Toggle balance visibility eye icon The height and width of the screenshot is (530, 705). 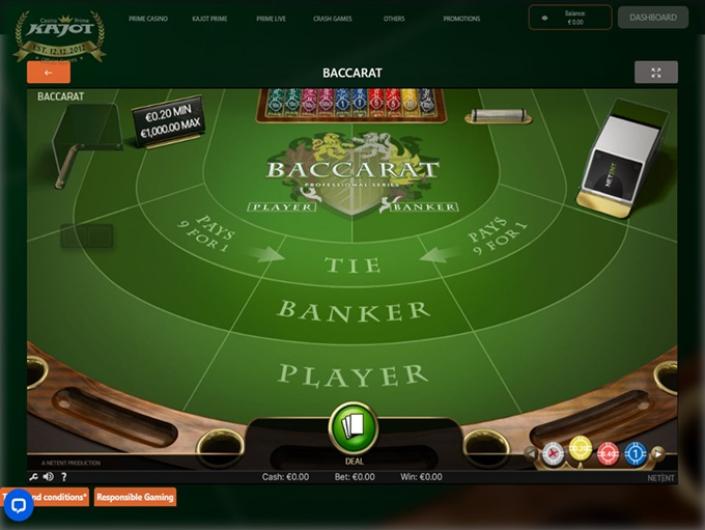click(544, 18)
